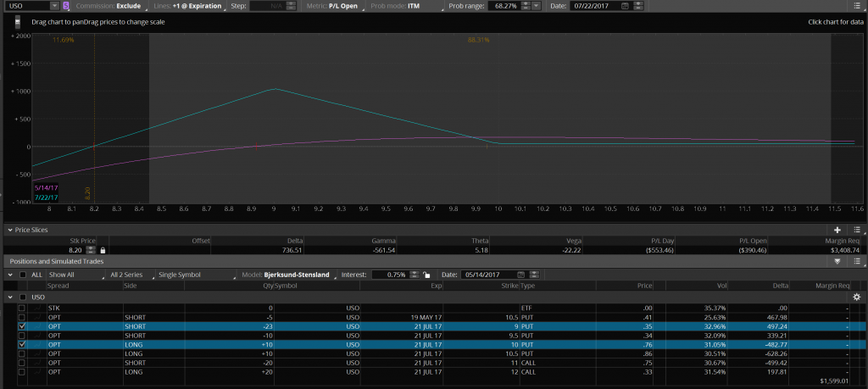Viewport: 868px width, 389px height.
Task: Open the Show All filter dropdown
Action: 70,275
